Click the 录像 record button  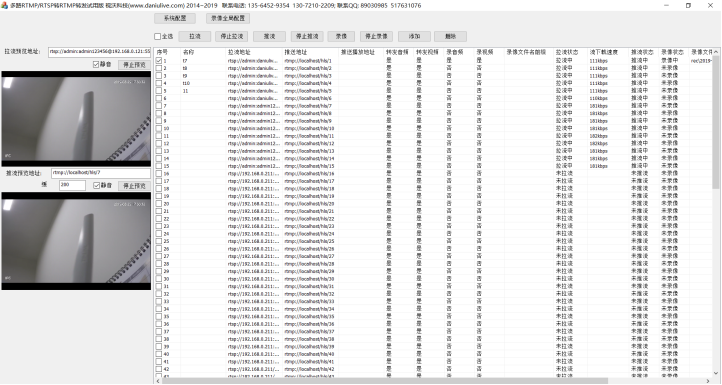(x=341, y=36)
